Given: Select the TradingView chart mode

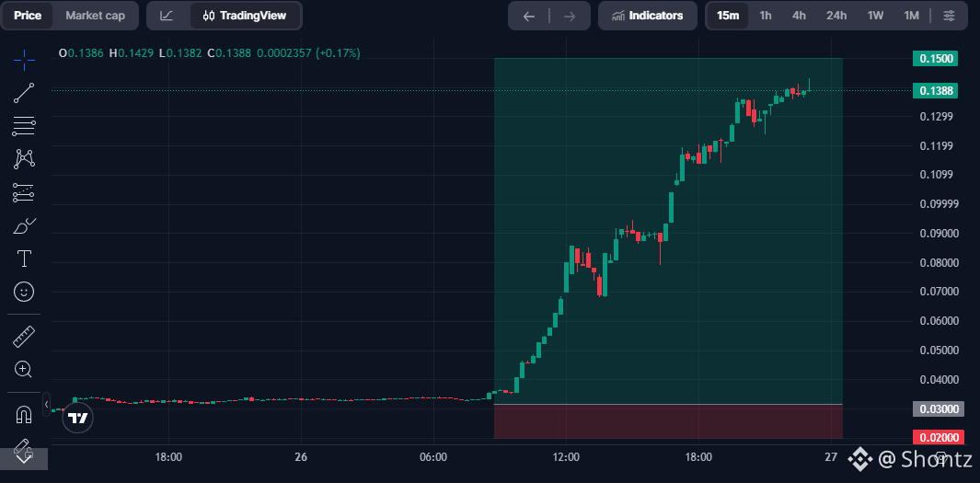Looking at the screenshot, I should point(245,16).
